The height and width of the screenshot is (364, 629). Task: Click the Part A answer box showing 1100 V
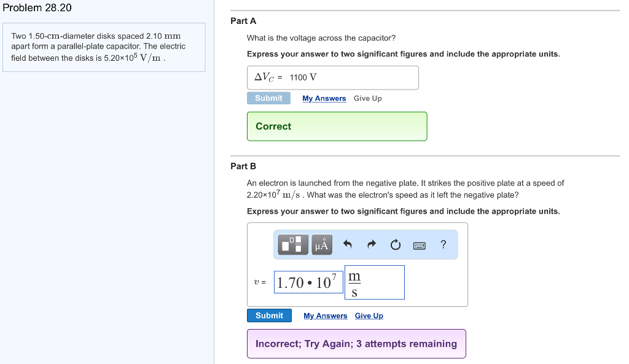[x=332, y=77]
